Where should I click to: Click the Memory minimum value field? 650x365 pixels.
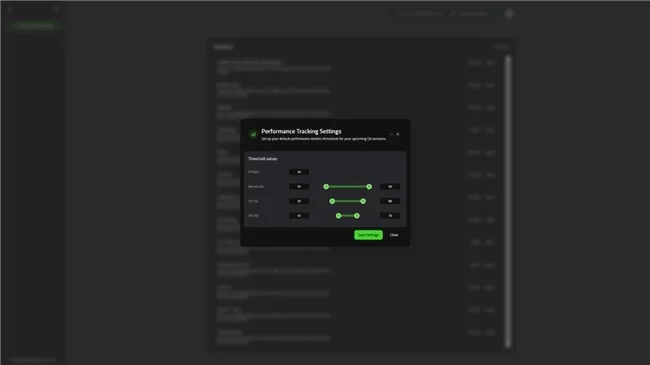[x=299, y=187]
